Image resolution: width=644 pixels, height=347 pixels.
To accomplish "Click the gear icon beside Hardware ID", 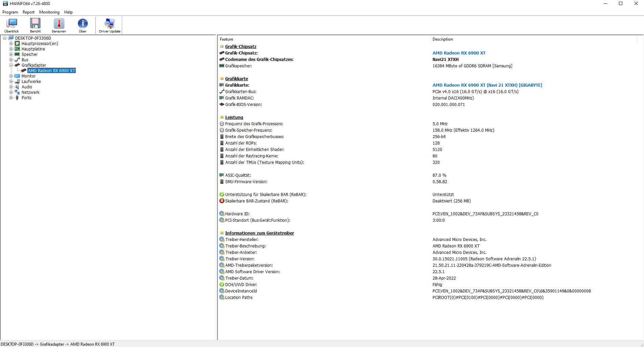I will (222, 214).
